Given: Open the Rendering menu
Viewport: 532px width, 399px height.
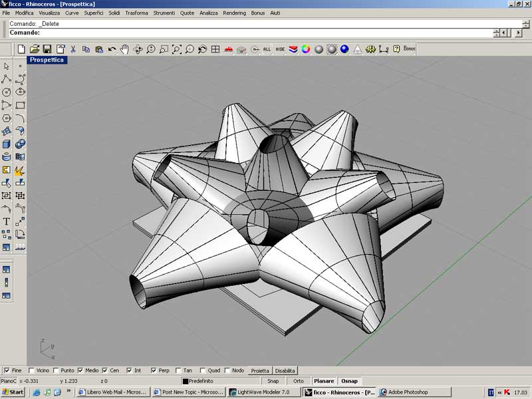Looking at the screenshot, I should click(x=234, y=13).
